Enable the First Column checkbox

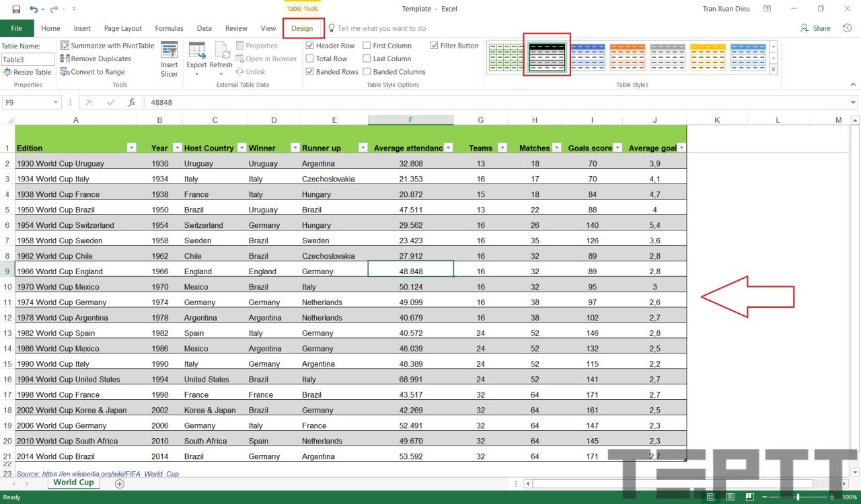click(367, 46)
